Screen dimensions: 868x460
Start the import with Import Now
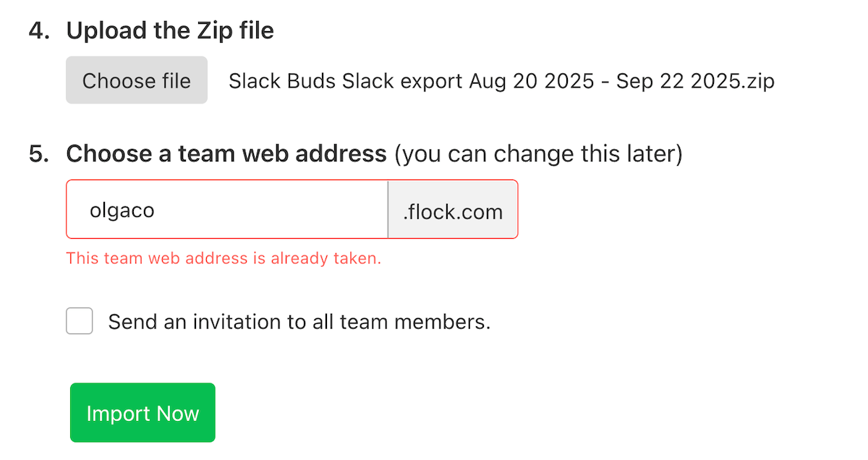pyautogui.click(x=142, y=413)
